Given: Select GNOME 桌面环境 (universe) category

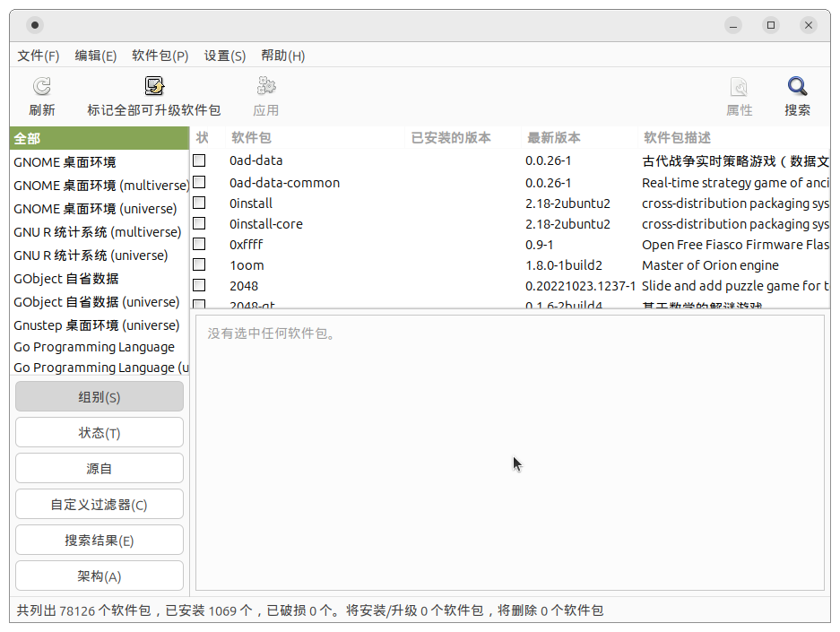Looking at the screenshot, I should pyautogui.click(x=95, y=209).
